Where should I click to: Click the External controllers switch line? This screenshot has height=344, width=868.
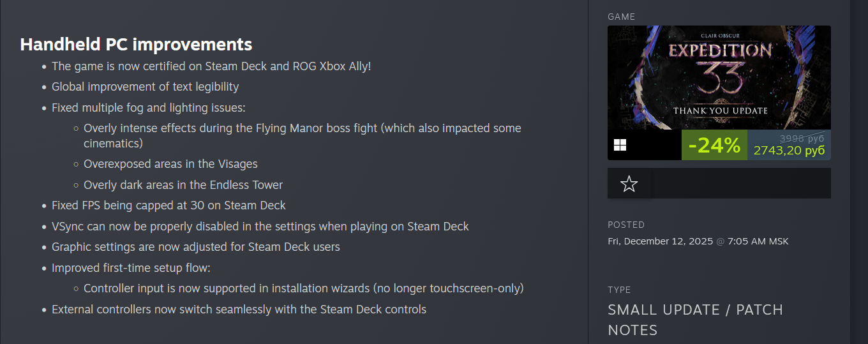239,310
